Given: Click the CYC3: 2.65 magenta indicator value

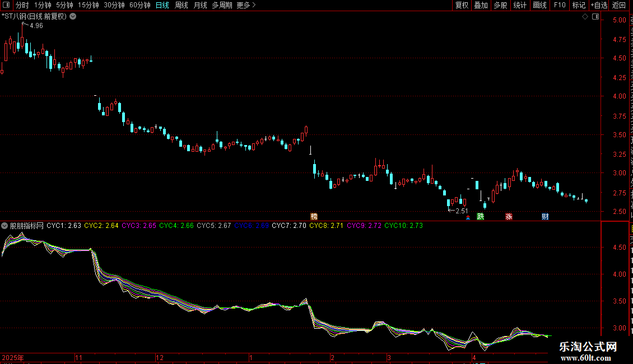Looking at the screenshot, I should point(139,226).
